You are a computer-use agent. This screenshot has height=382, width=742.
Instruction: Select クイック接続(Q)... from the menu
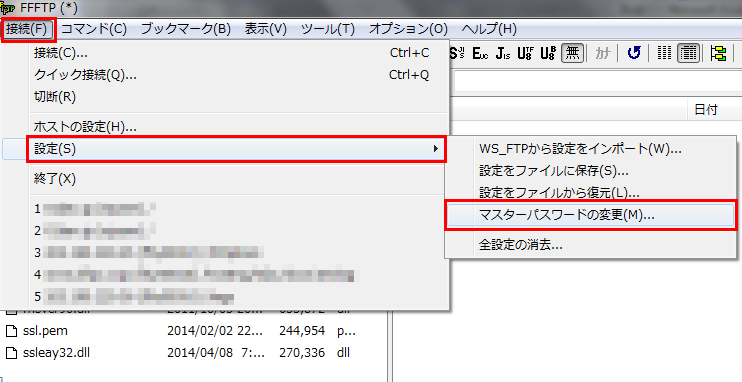tap(86, 75)
